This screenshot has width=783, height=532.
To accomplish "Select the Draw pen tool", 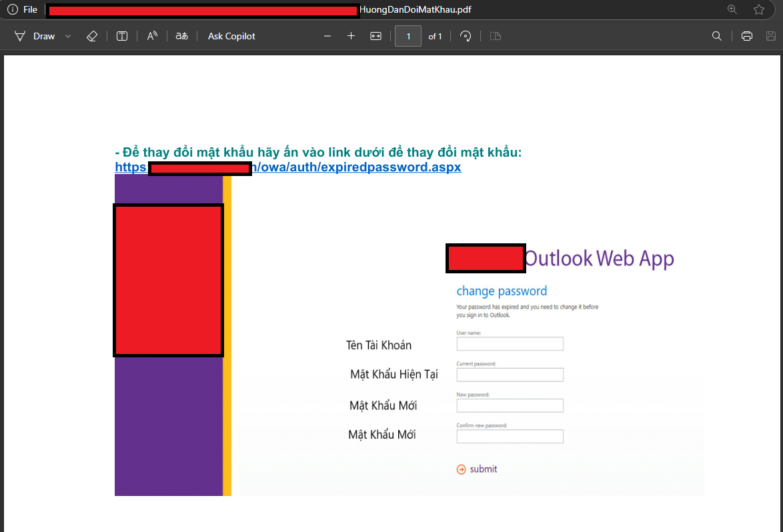I will coord(35,36).
